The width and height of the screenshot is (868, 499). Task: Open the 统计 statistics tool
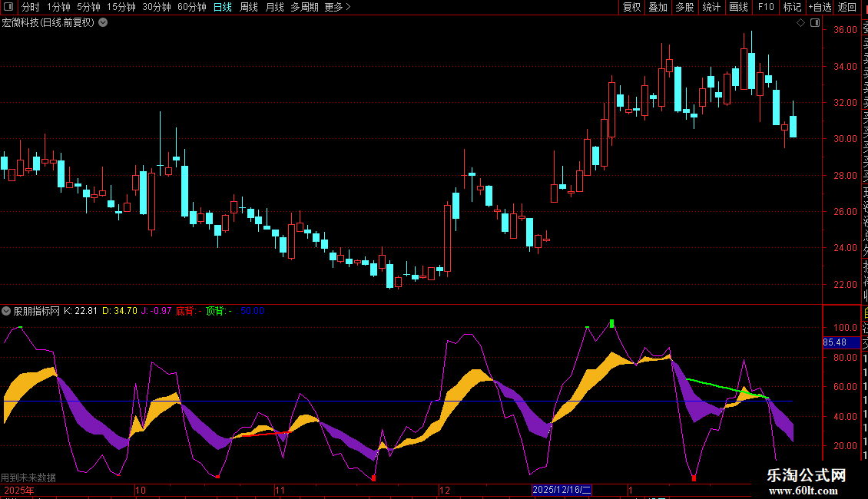click(711, 7)
